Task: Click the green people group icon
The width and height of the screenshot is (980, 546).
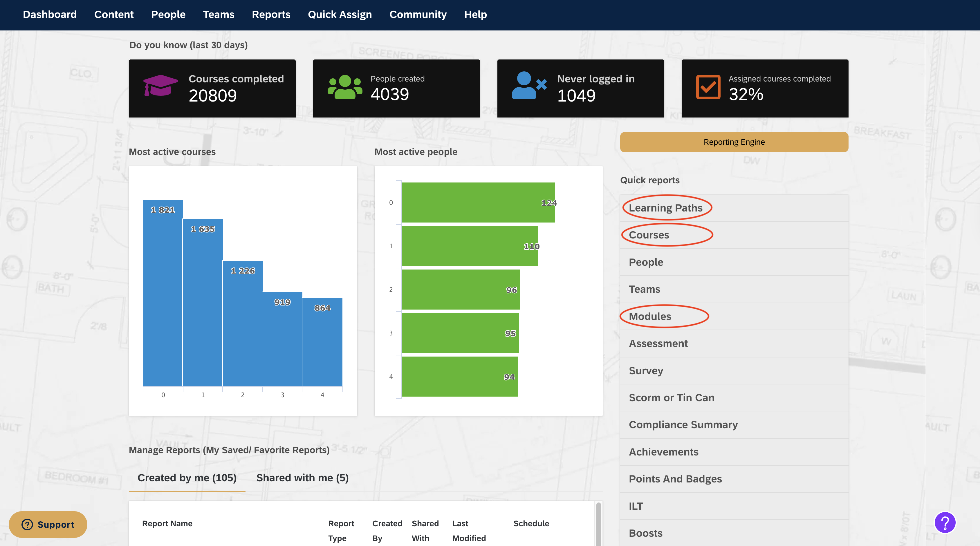Action: click(x=345, y=87)
